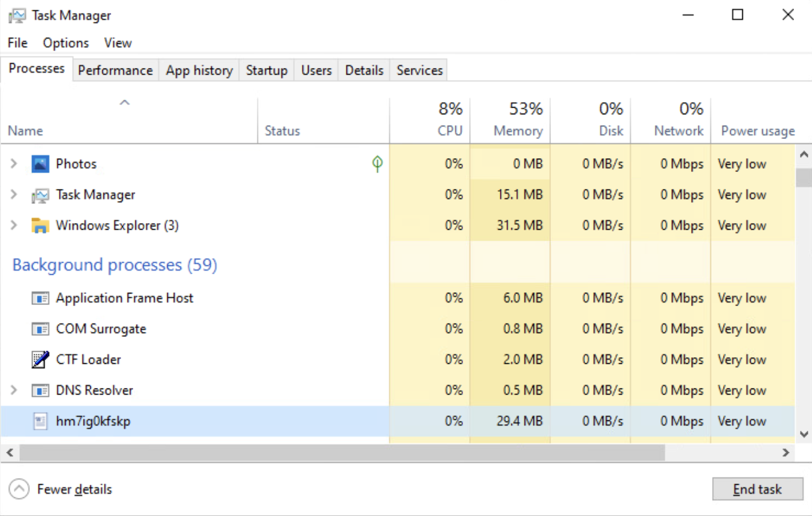Click the vertical scrollbar down arrow

804,434
